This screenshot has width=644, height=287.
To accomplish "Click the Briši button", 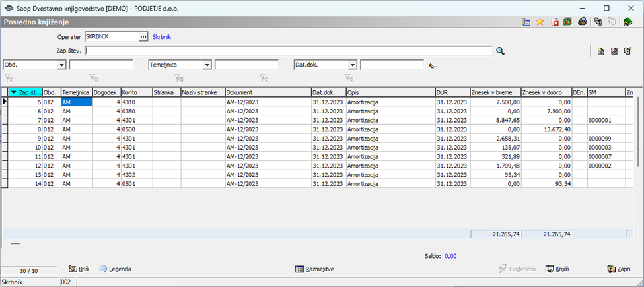I will point(79,269).
